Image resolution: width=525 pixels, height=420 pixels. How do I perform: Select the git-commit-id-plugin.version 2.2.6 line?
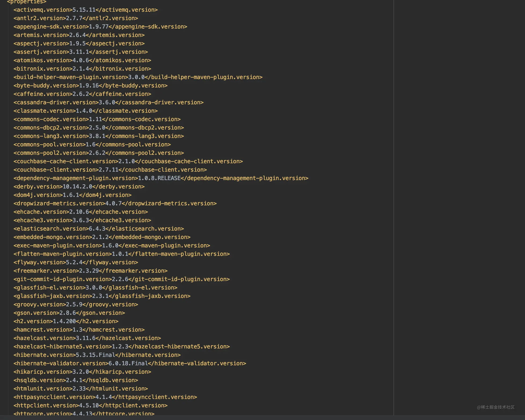[x=121, y=279]
